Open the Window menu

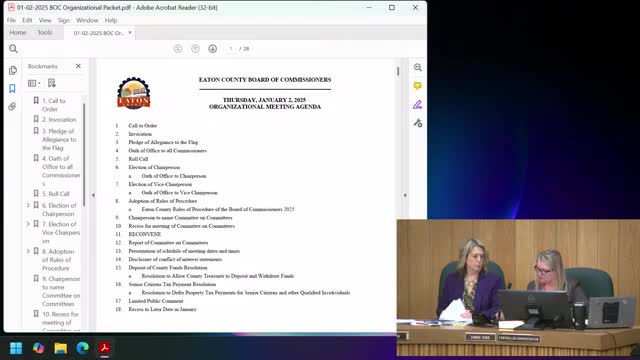pyautogui.click(x=87, y=20)
